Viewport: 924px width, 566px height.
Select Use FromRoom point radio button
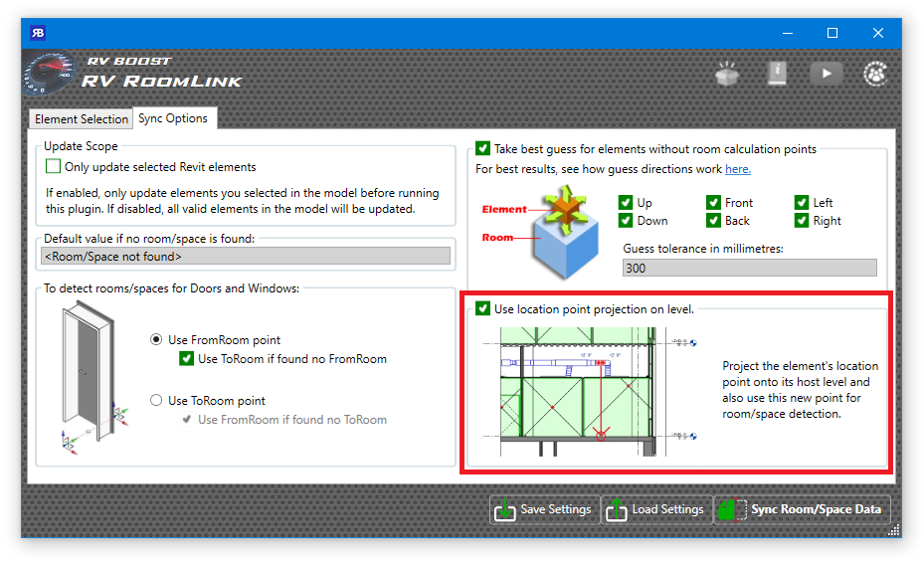(156, 339)
